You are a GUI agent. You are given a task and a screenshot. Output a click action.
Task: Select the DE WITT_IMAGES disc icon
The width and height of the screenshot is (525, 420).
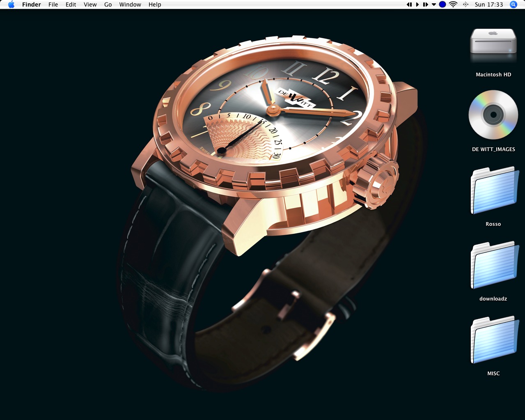493,115
